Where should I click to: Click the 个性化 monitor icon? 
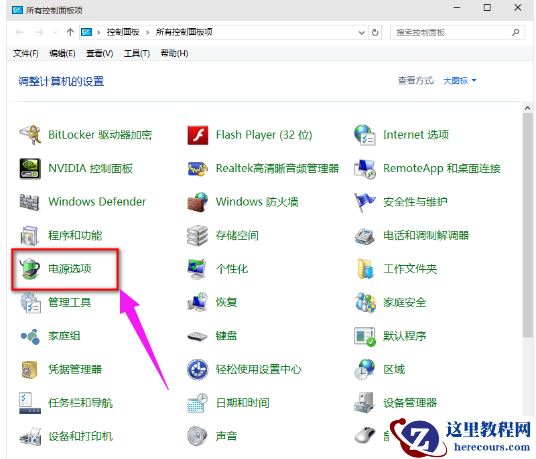click(197, 269)
